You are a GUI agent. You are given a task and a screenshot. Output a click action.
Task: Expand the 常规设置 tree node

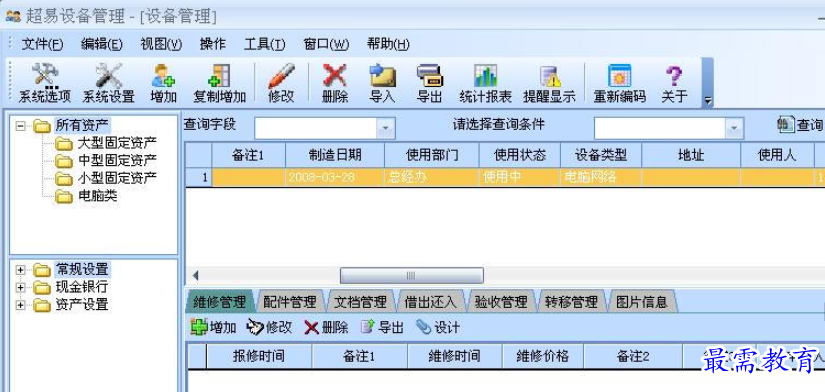point(21,270)
